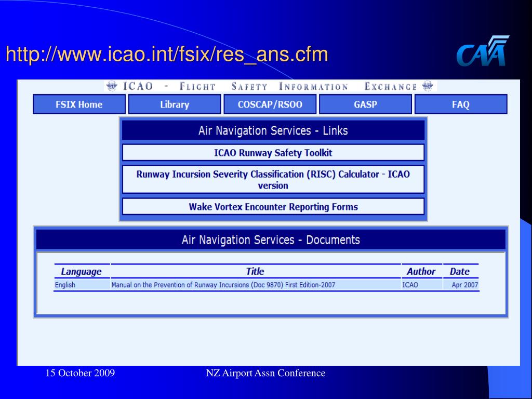Click the Title column header
Viewport: 532px width, 399px height.
(255, 271)
